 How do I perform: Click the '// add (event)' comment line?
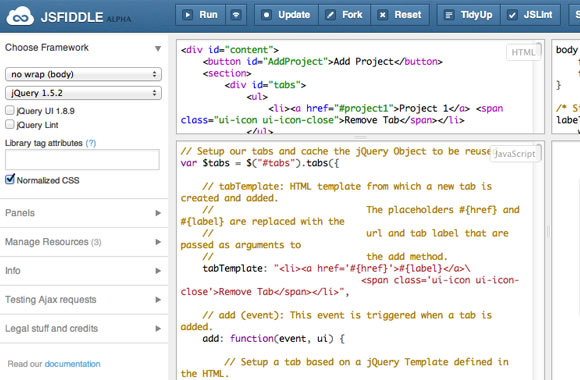(347, 315)
